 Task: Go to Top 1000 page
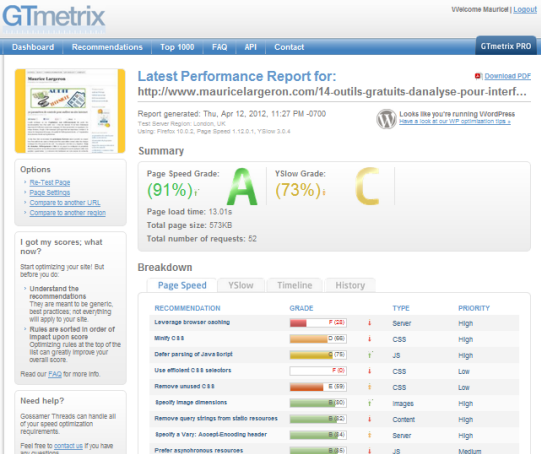[177, 47]
